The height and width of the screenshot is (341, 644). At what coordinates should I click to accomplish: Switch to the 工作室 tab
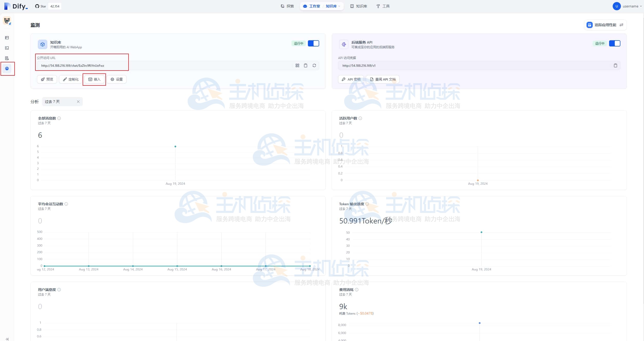(311, 6)
